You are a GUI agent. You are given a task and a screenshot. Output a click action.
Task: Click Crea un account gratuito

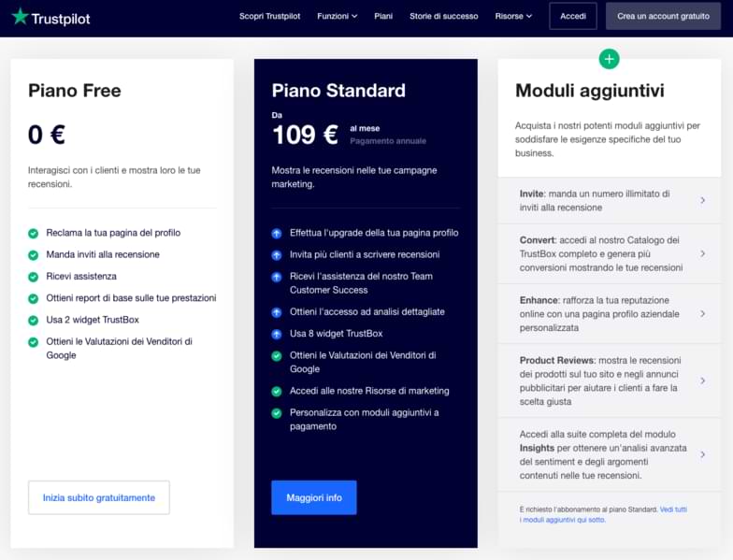pos(663,16)
